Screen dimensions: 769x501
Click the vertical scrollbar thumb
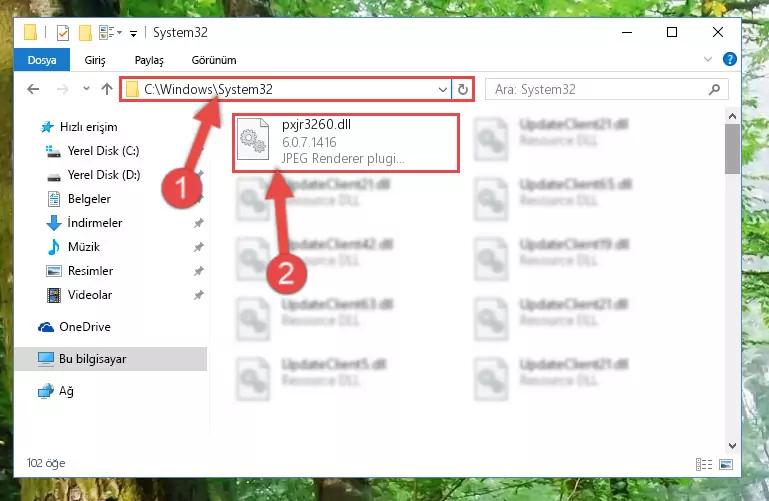point(732,149)
